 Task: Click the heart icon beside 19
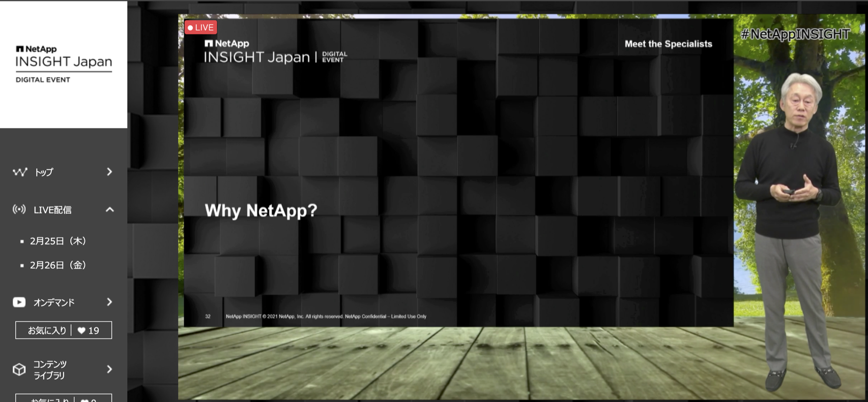click(x=81, y=330)
